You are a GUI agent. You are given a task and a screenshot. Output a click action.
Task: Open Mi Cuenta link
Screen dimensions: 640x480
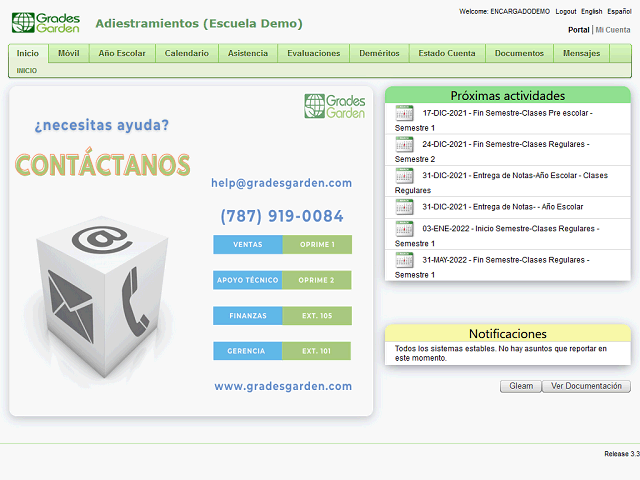(x=613, y=30)
